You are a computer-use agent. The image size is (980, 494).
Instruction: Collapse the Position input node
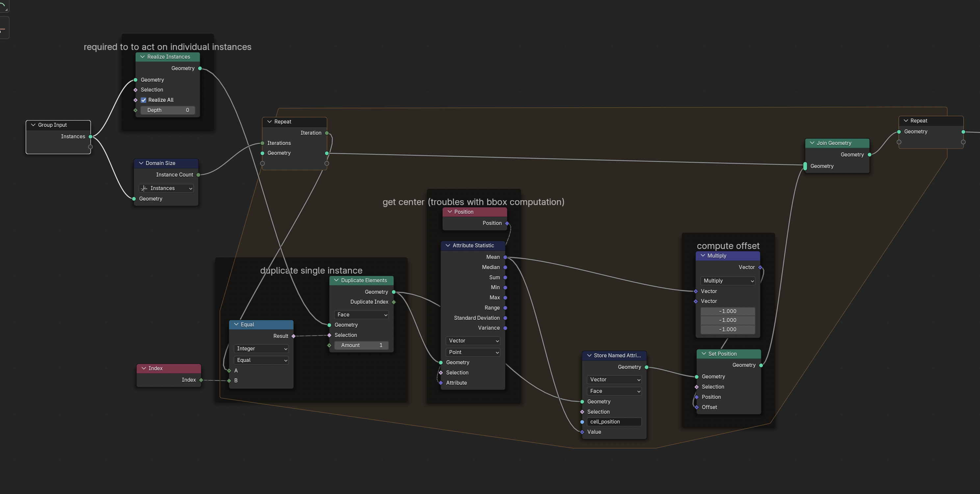pyautogui.click(x=450, y=212)
